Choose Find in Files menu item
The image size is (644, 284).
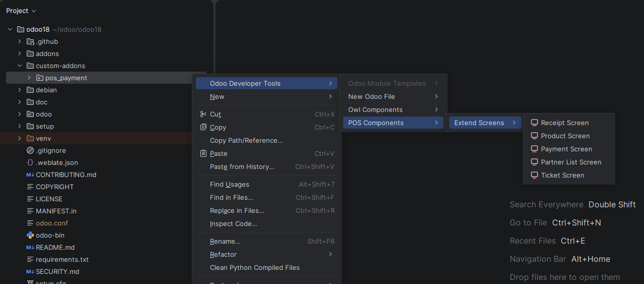point(266,197)
